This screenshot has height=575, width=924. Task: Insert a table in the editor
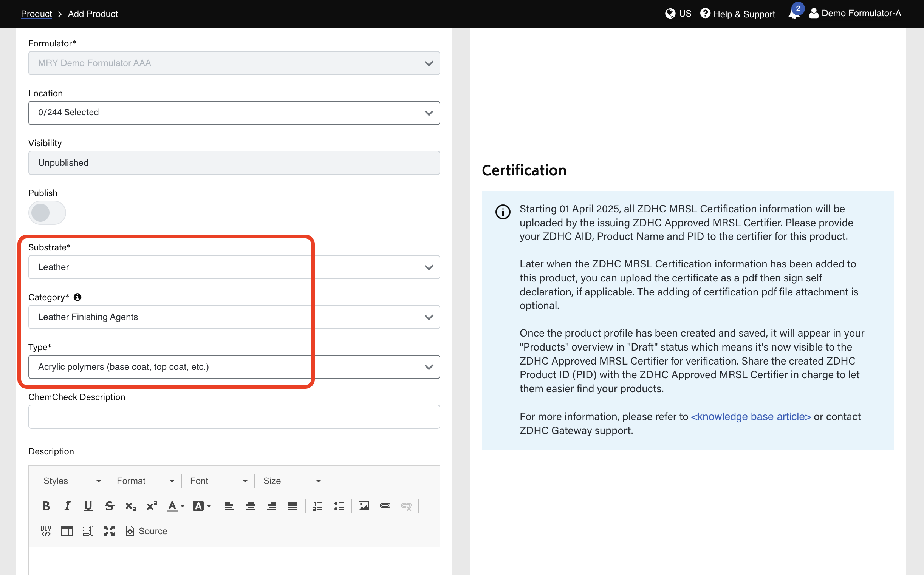pos(67,531)
